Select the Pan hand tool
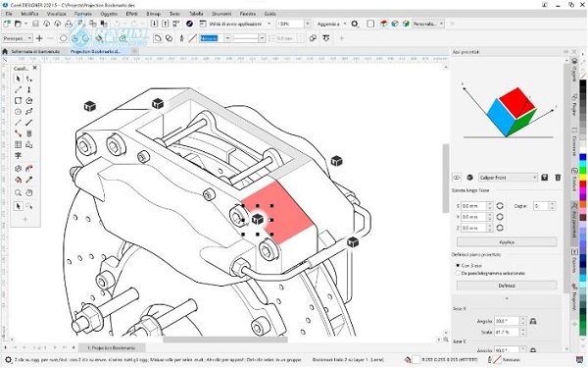The image size is (588, 368). (29, 193)
